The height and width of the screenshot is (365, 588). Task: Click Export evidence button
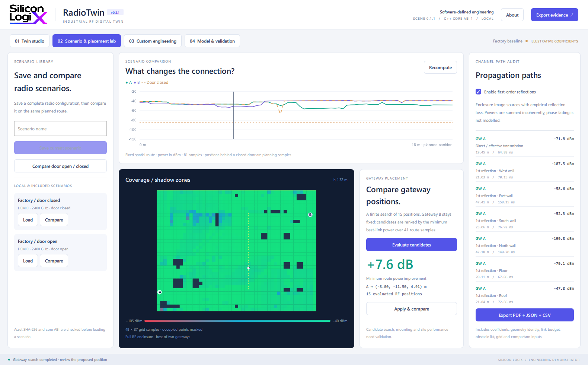pos(555,15)
